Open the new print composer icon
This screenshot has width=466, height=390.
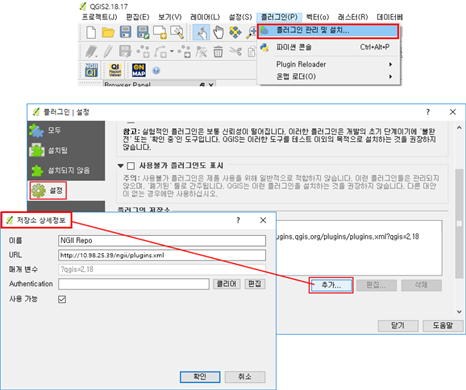160,32
